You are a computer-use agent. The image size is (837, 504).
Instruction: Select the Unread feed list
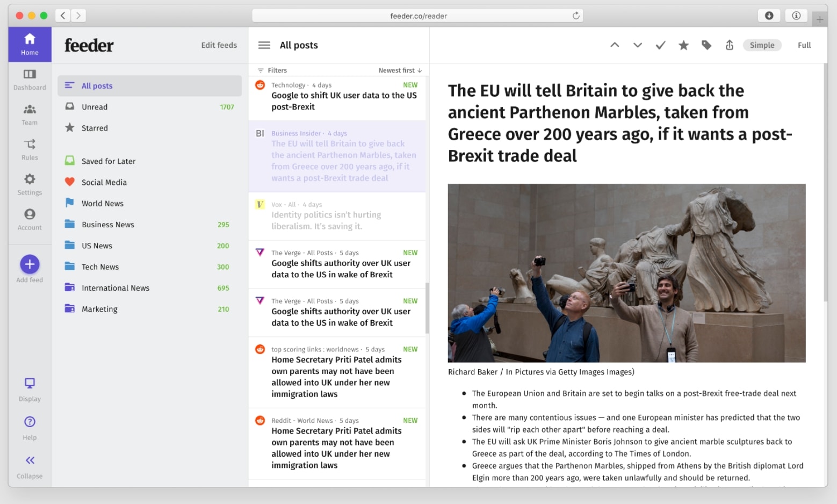(95, 107)
